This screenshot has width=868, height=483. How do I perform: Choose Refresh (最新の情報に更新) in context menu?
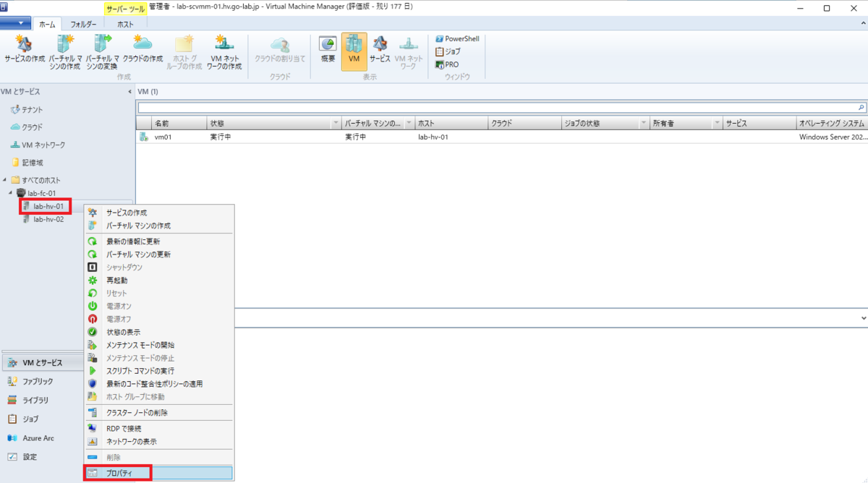[159, 241]
